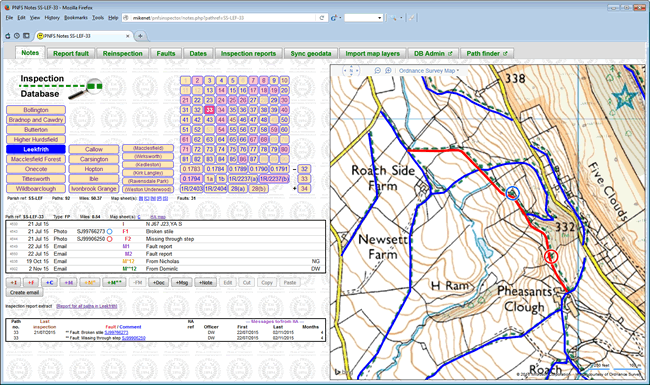Screen dimensions: 650x385
Task: Click the +Doc button
Action: click(x=158, y=283)
